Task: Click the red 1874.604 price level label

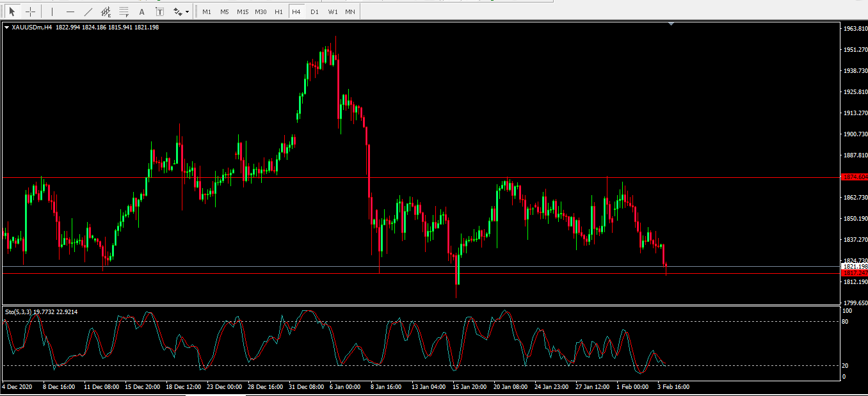Action: click(855, 177)
